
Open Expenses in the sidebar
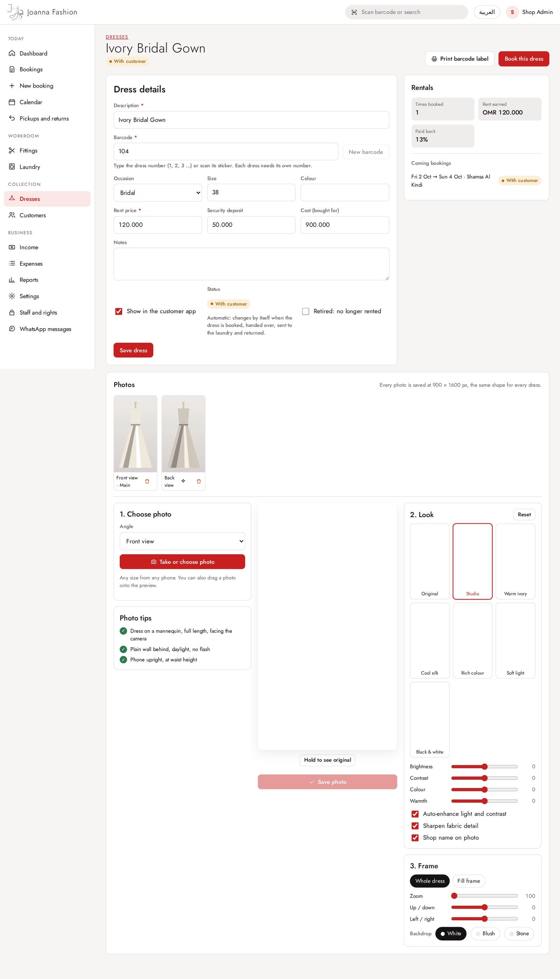(x=47, y=264)
